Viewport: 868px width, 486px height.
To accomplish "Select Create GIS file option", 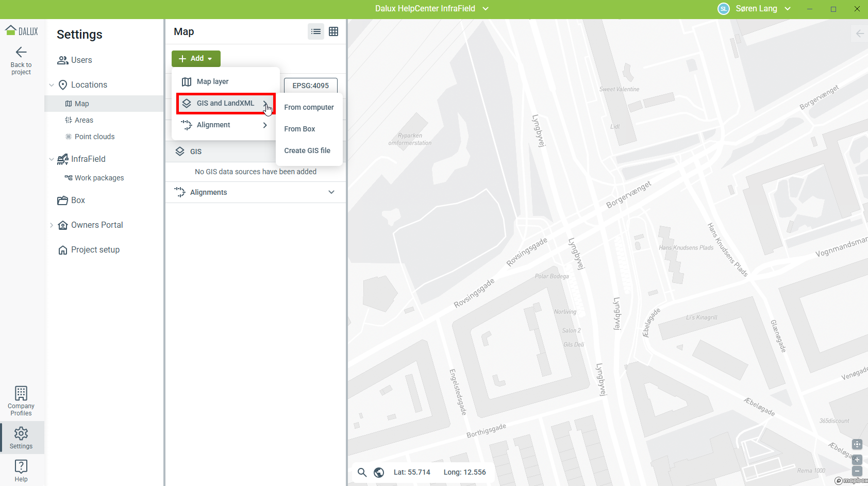I will (x=307, y=150).
